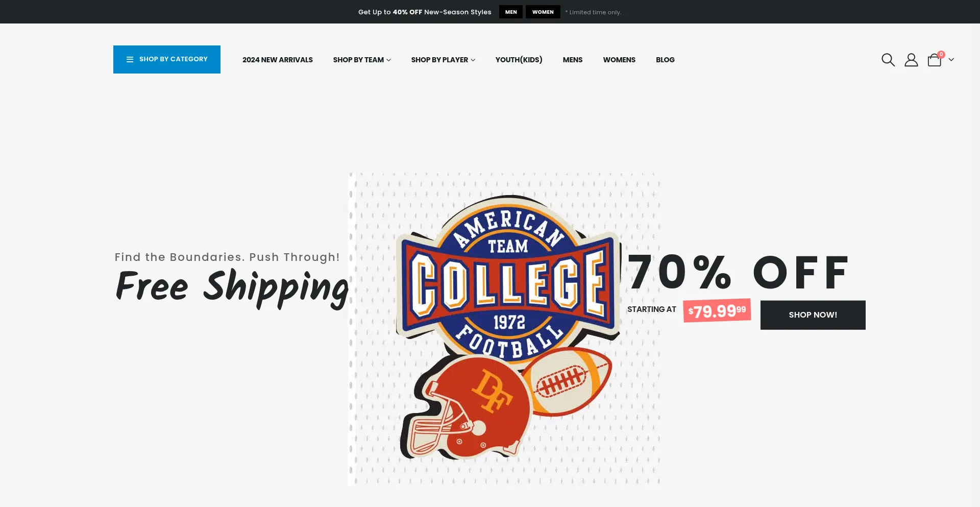Viewport: 980px width, 507px height.
Task: Click the Shop Now! button
Action: pos(813,315)
